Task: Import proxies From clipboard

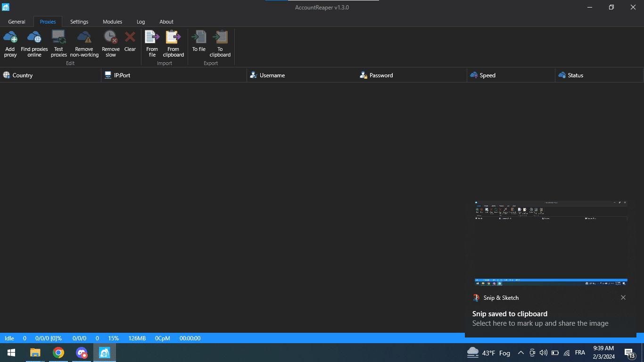Action: click(173, 43)
